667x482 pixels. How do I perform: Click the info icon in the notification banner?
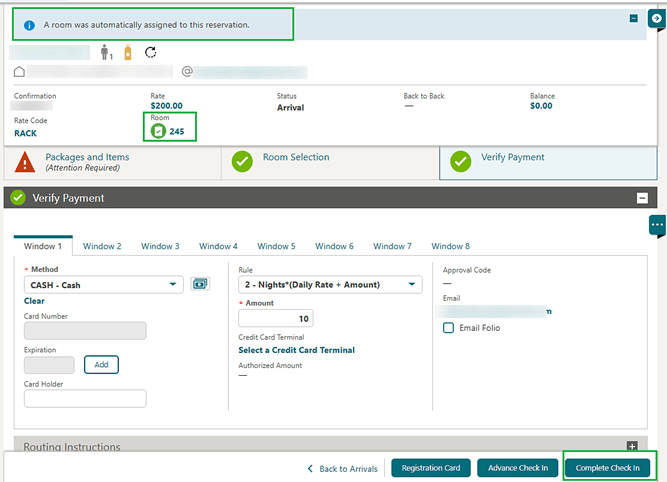29,25
